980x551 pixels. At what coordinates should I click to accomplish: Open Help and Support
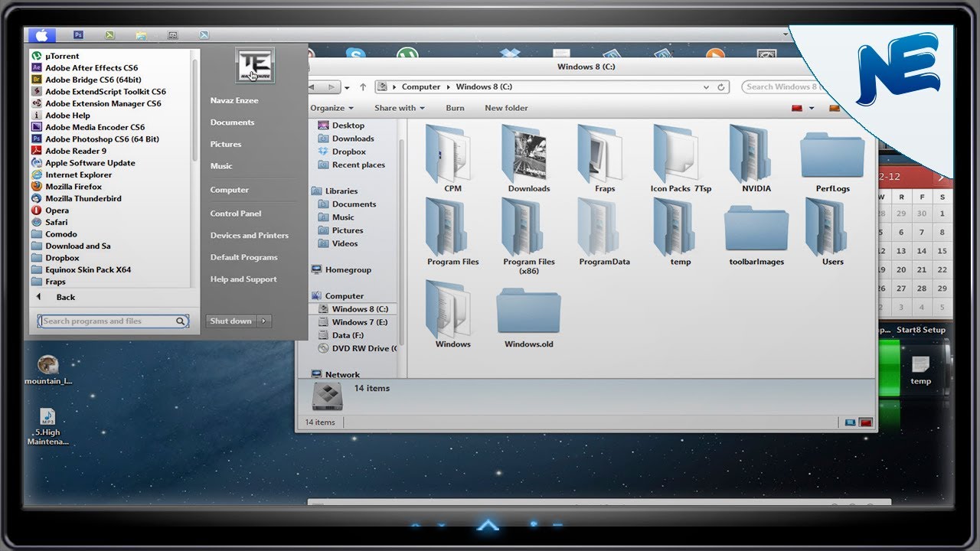click(x=243, y=279)
